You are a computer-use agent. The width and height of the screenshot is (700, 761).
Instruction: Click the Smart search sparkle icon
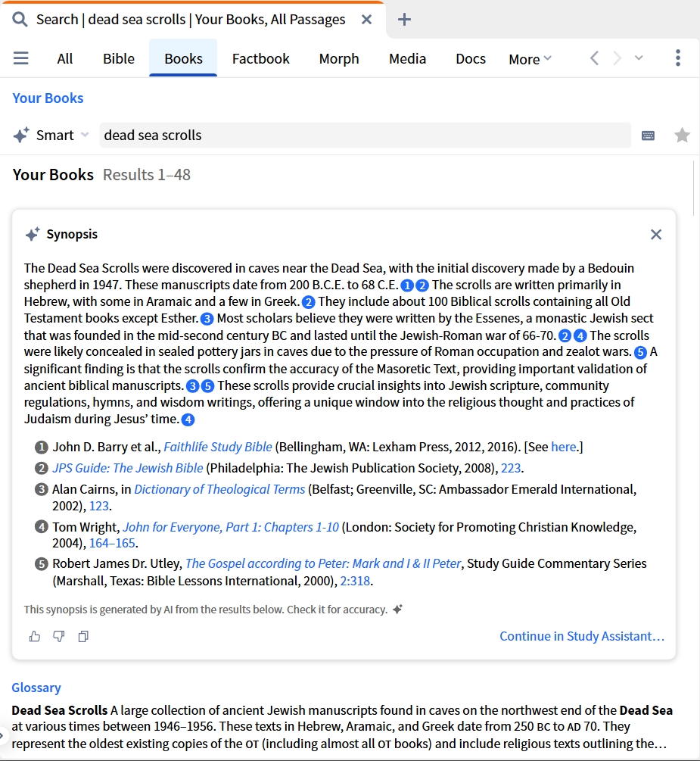click(x=21, y=135)
